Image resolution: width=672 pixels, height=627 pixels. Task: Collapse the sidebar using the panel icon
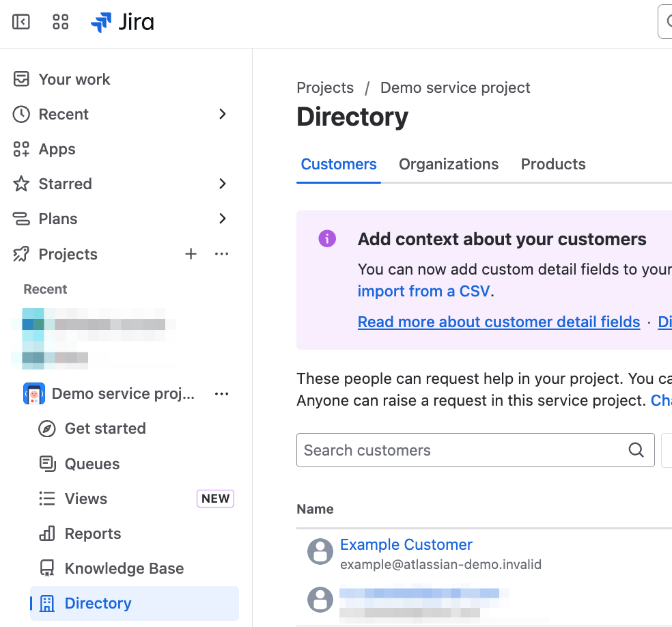point(20,22)
